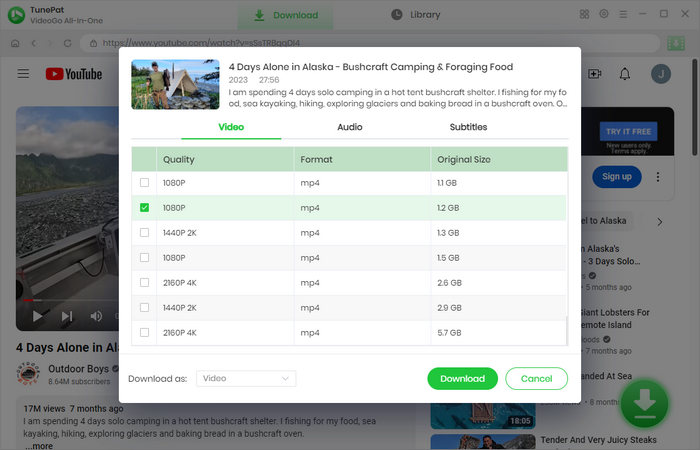Viewport: 700px width, 450px height.
Task: Expand the chips row right chevron
Action: click(x=660, y=222)
